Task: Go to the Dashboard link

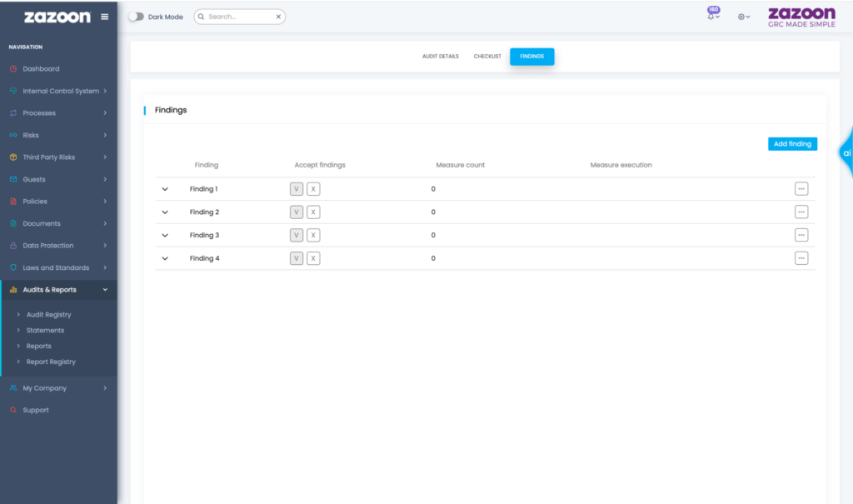Action: [x=42, y=68]
